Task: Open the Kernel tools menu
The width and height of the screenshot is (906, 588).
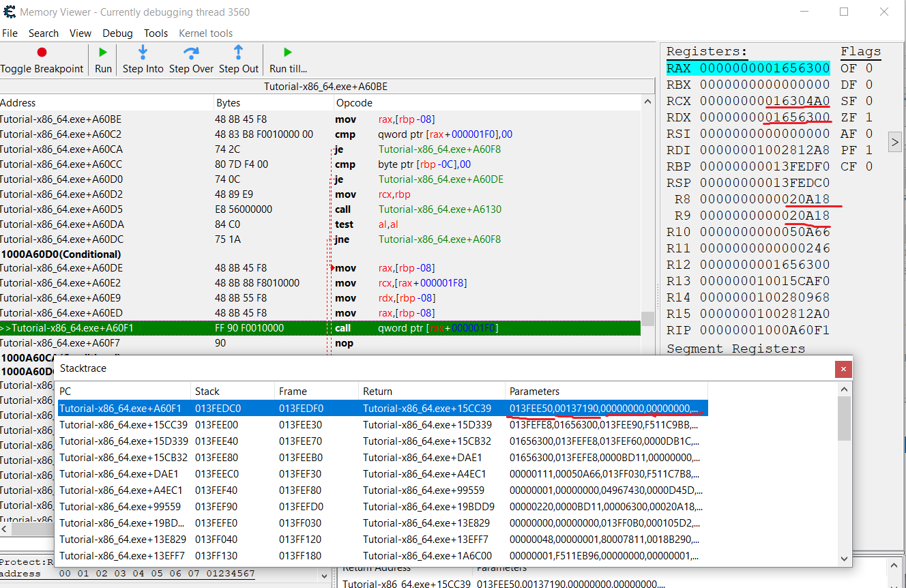Action: [x=205, y=33]
